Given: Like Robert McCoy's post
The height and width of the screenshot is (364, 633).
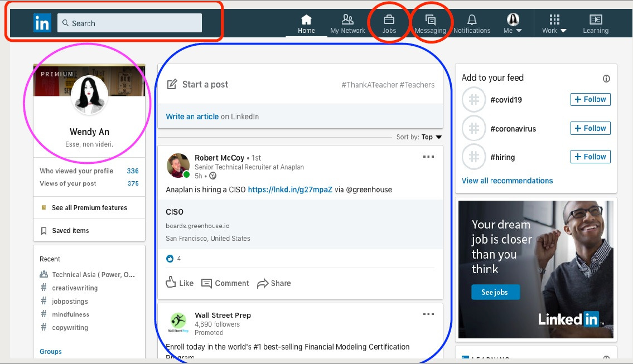Looking at the screenshot, I should point(180,283).
